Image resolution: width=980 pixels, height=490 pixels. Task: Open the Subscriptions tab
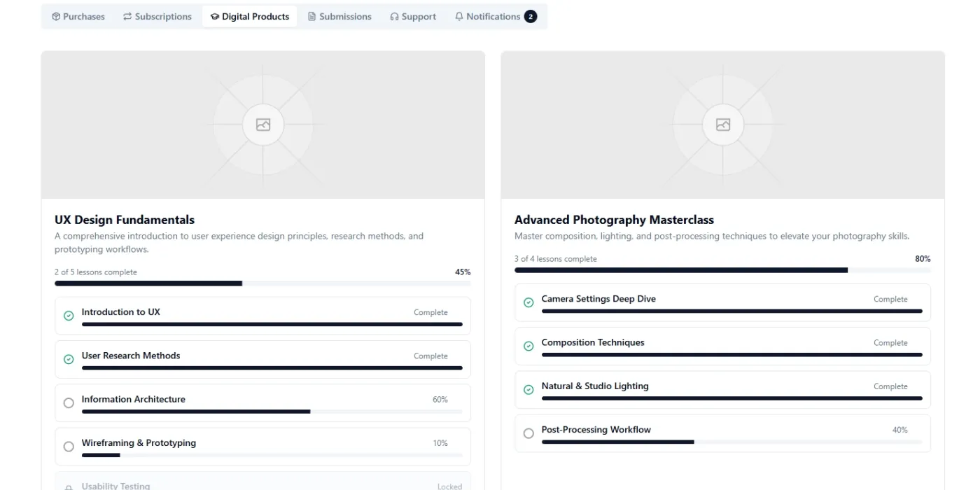157,17
